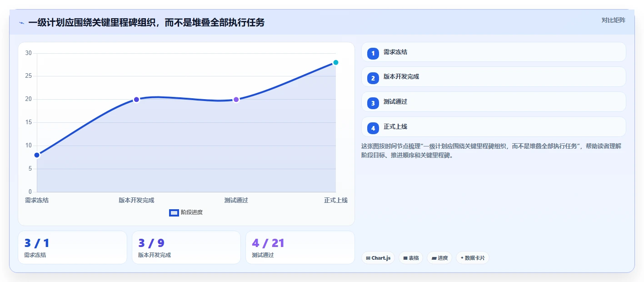Click the x-axis label 版本开发完成
The image size is (644, 282).
136,200
